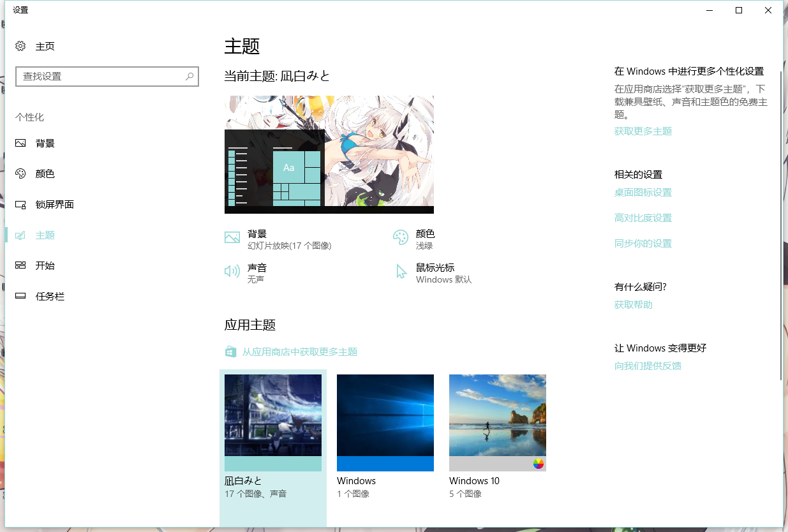Click the current theme preview image
This screenshot has width=788, height=532.
point(329,154)
